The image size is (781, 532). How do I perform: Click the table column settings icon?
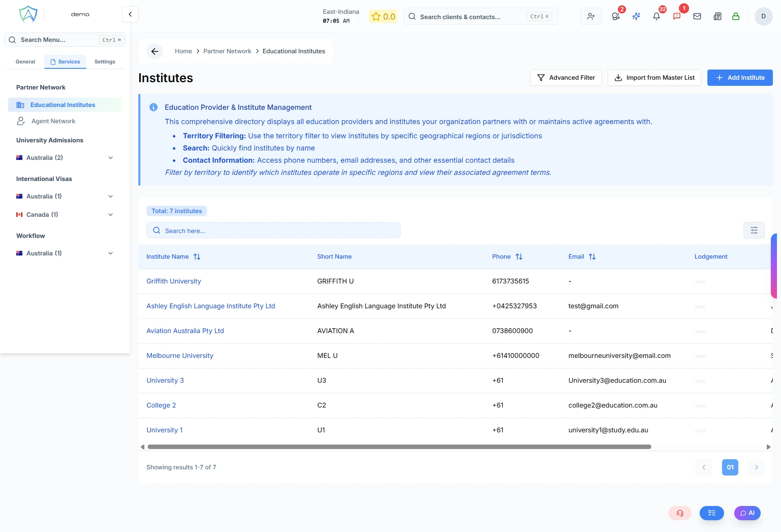754,230
